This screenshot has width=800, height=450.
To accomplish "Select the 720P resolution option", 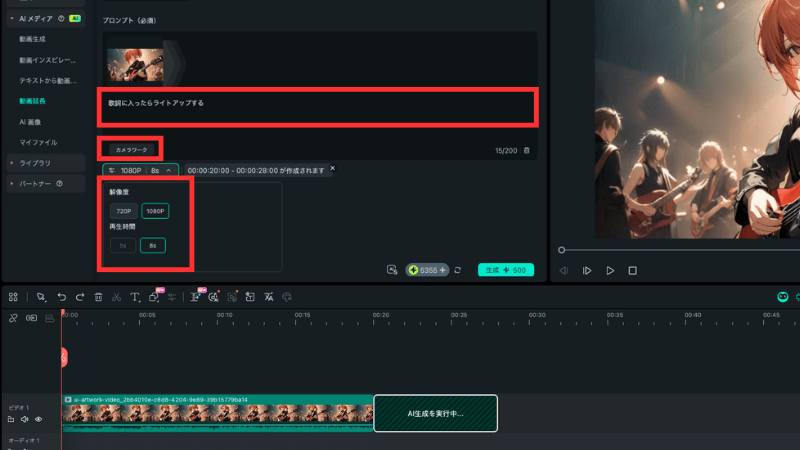I will 124,211.
